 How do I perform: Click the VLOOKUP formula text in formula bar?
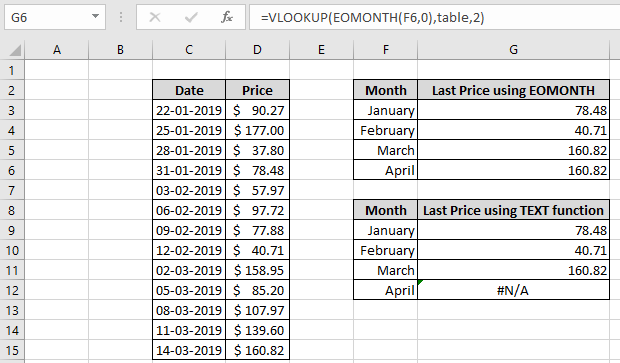tap(372, 17)
